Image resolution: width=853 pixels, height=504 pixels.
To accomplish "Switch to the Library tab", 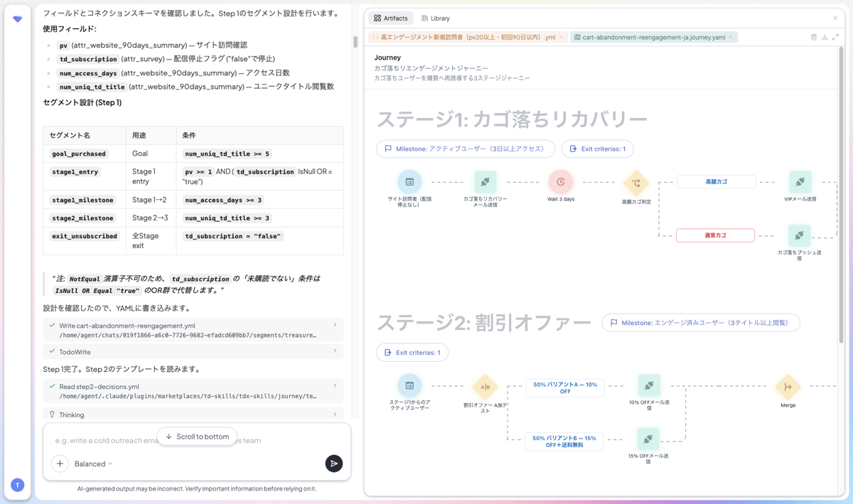I will (x=435, y=18).
